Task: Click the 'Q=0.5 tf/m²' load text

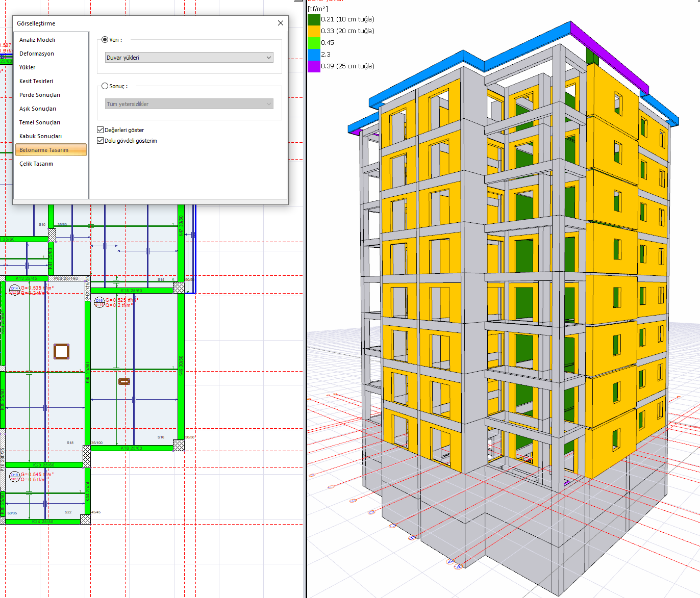Action: 35,480
